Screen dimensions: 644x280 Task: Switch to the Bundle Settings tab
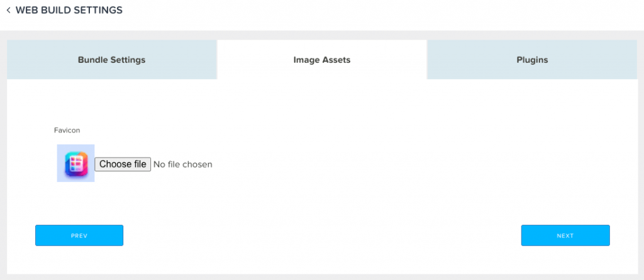point(112,60)
